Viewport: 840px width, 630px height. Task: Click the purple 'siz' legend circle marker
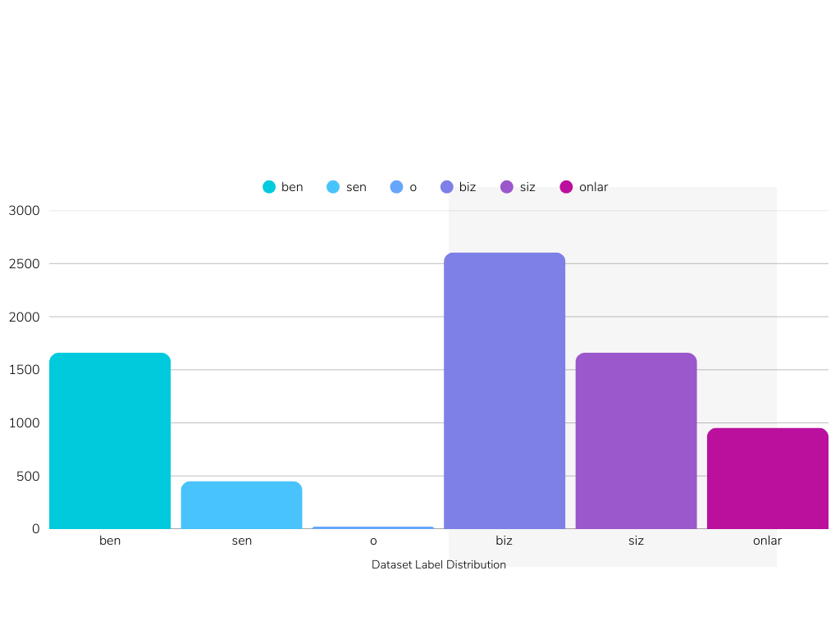tap(507, 187)
